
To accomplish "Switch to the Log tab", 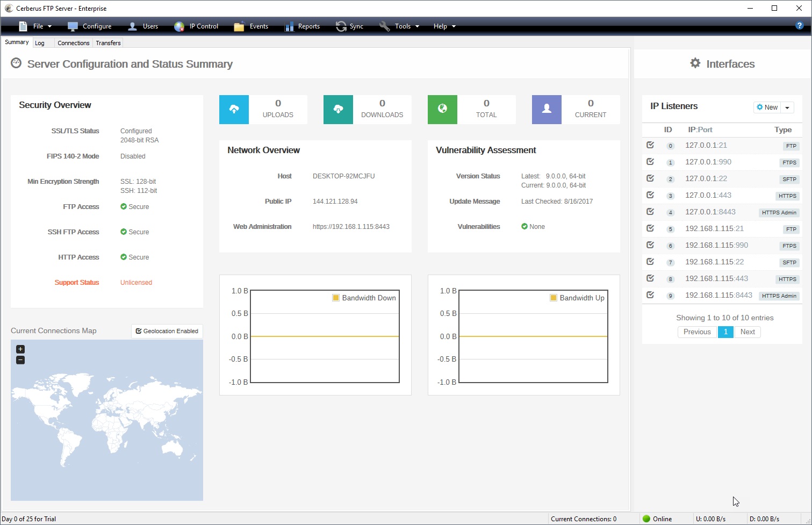I will (x=40, y=43).
